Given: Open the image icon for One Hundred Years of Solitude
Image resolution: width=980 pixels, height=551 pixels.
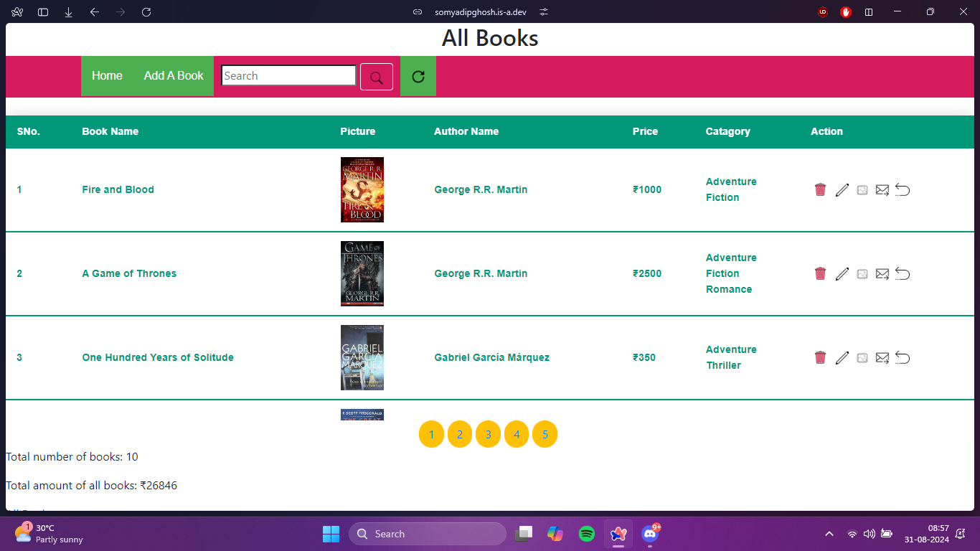Looking at the screenshot, I should click(862, 357).
